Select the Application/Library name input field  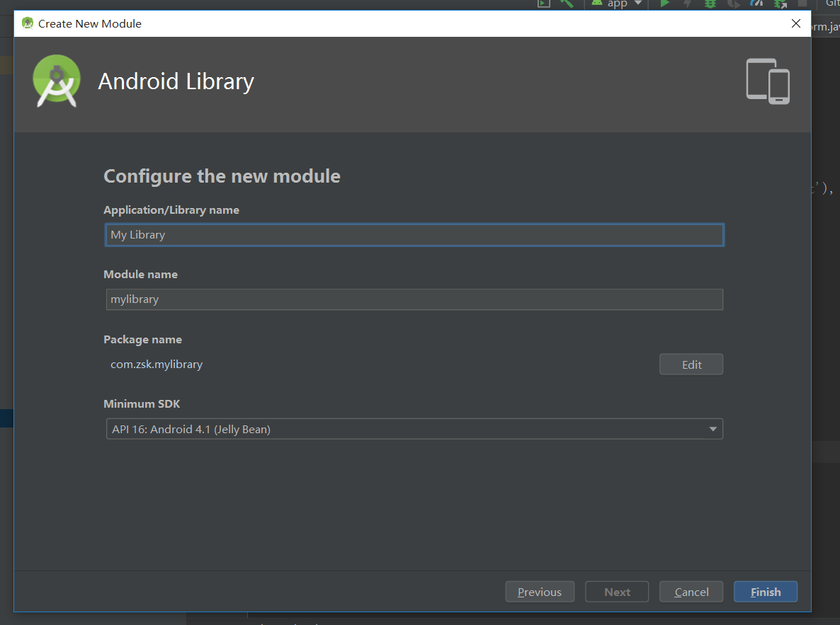point(414,234)
